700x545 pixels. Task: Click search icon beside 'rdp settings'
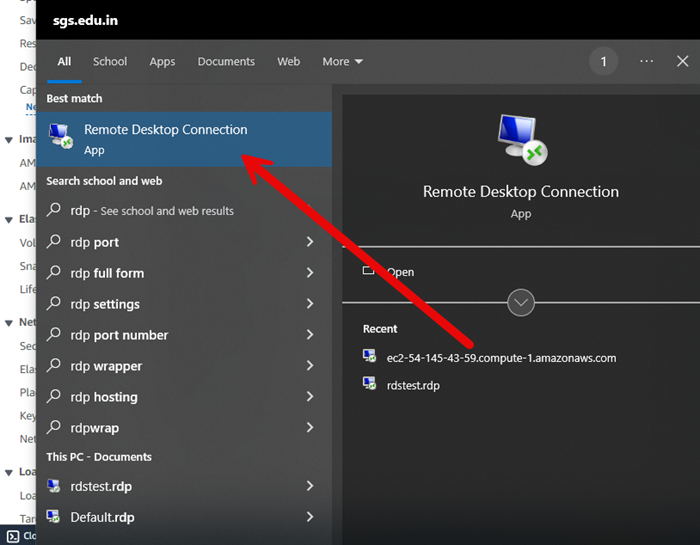pos(54,303)
